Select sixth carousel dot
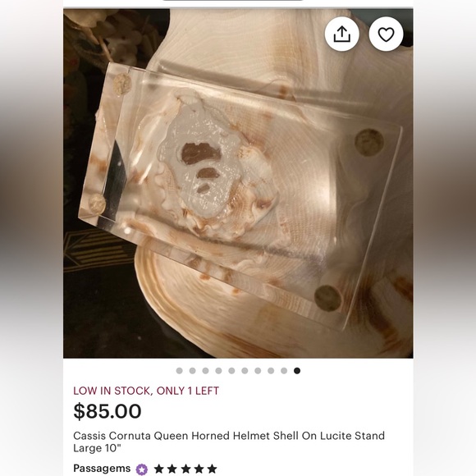The width and height of the screenshot is (476, 476). [x=245, y=371]
